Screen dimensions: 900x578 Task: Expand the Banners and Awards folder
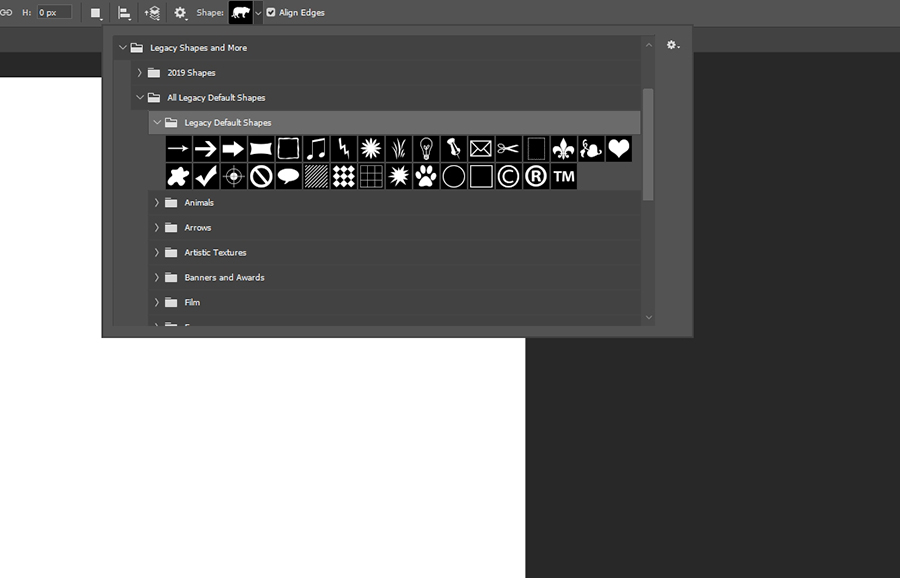tap(157, 278)
